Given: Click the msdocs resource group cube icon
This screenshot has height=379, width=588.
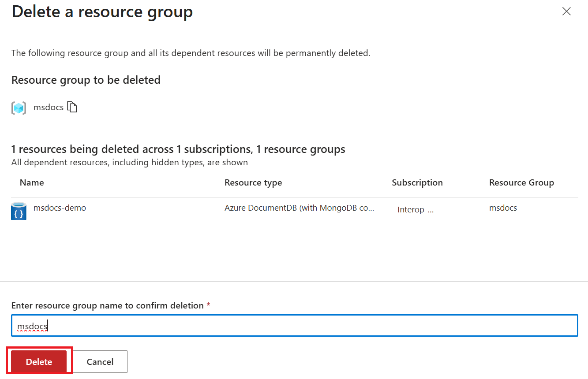Looking at the screenshot, I should [x=18, y=107].
